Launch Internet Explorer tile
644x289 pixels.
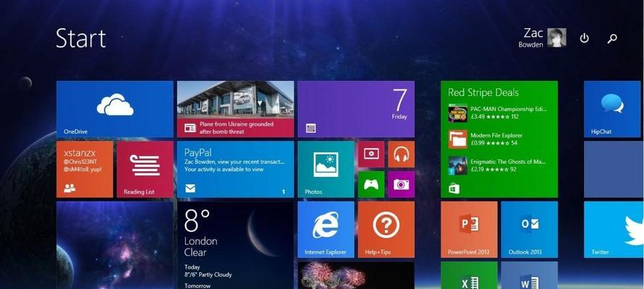pyautogui.click(x=326, y=230)
